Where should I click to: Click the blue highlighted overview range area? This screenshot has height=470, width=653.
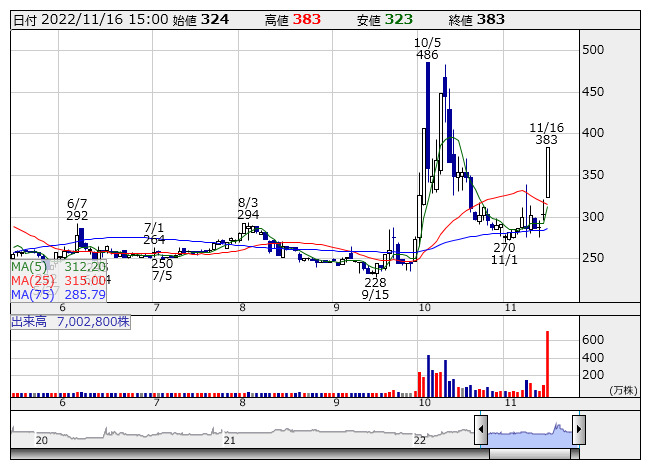pyautogui.click(x=529, y=431)
